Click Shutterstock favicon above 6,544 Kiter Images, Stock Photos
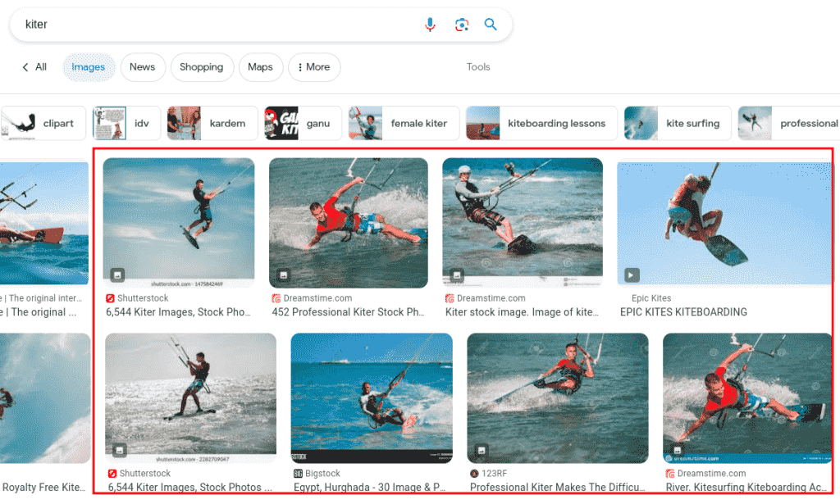840x504 pixels. click(x=112, y=474)
